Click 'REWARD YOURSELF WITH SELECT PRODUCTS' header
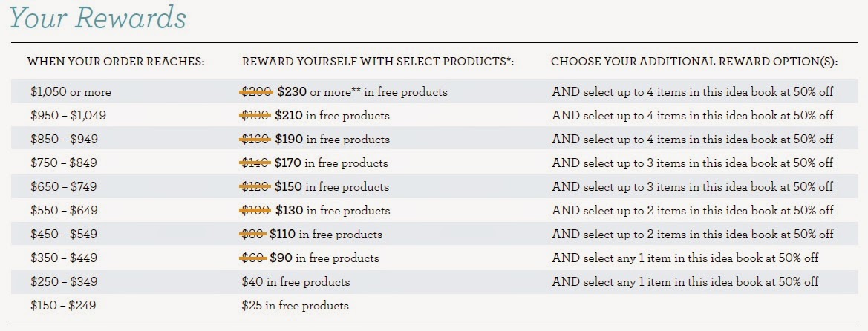 (x=378, y=62)
